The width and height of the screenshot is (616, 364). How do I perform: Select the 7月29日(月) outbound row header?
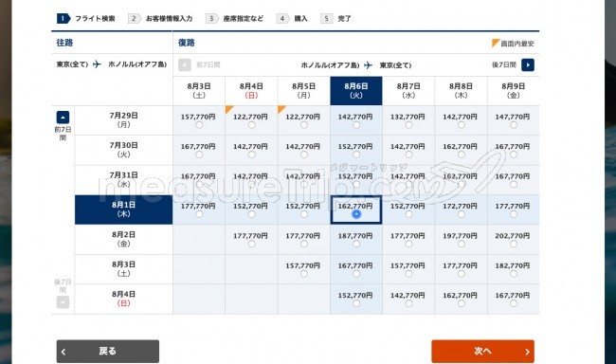(124, 120)
